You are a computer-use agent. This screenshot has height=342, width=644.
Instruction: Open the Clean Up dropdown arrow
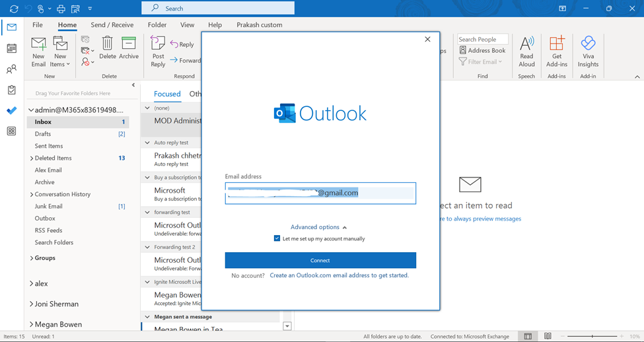93,50
